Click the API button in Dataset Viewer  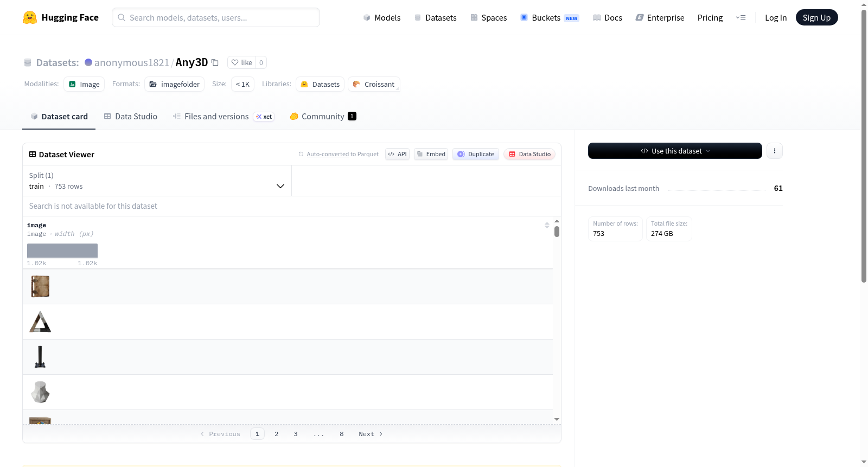point(397,154)
